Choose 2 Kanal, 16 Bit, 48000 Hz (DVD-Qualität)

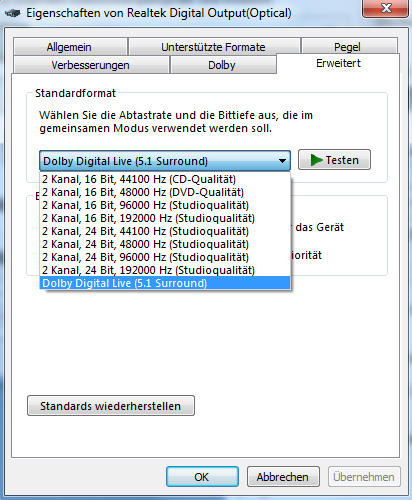[165, 192]
